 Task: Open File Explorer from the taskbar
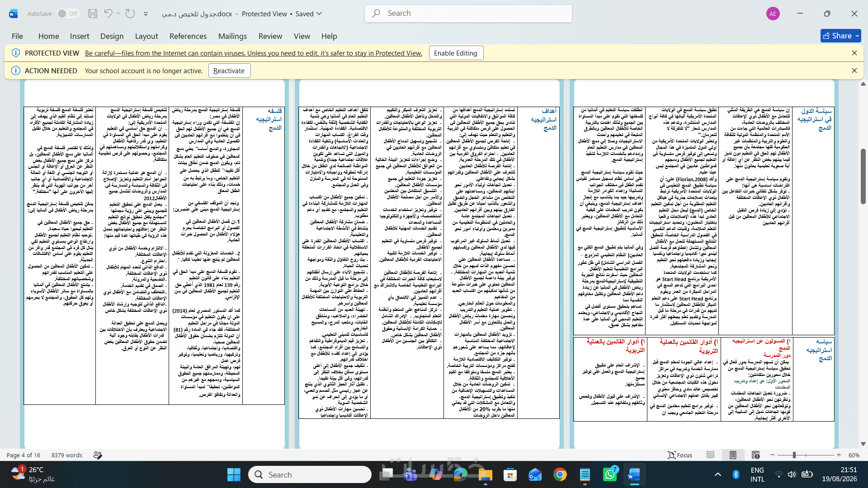pyautogui.click(x=486, y=475)
